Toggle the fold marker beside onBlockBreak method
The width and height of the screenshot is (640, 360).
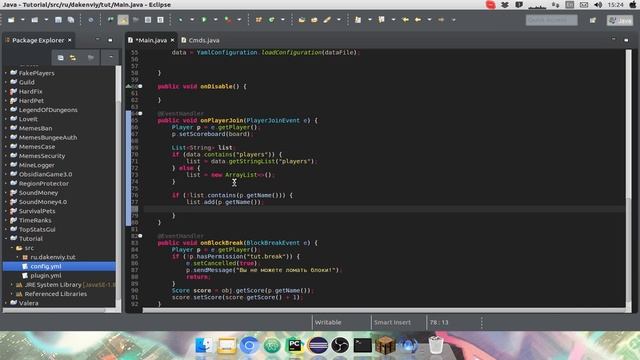pyautogui.click(x=140, y=236)
